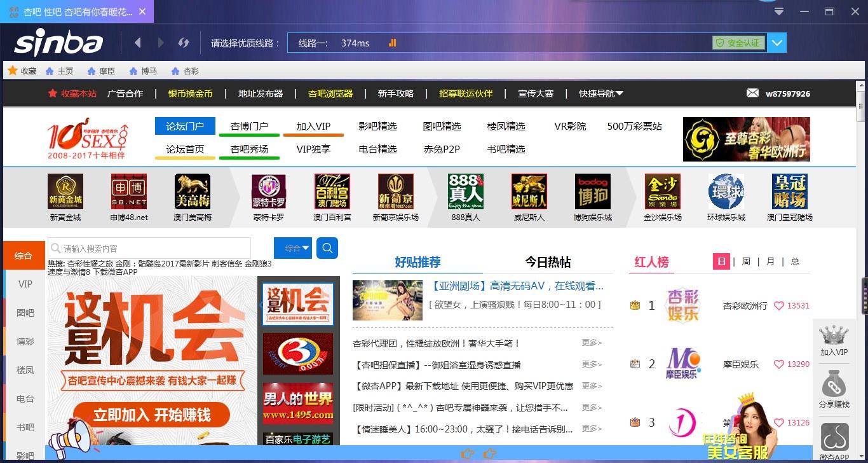Open the 杏彩 bookmark
868x463 pixels.
[185, 71]
